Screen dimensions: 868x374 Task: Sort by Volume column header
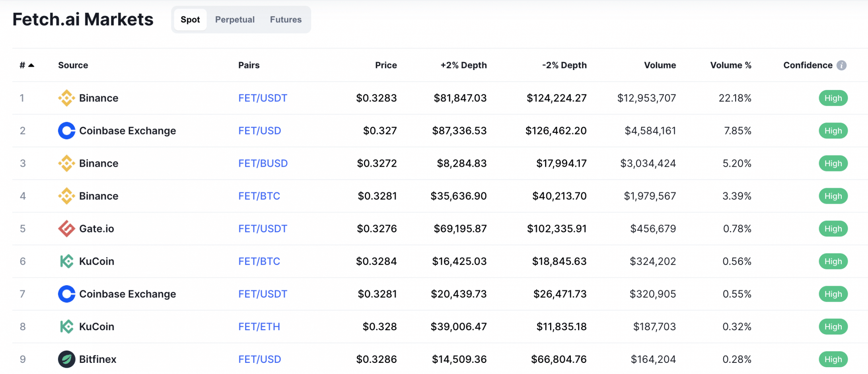660,65
